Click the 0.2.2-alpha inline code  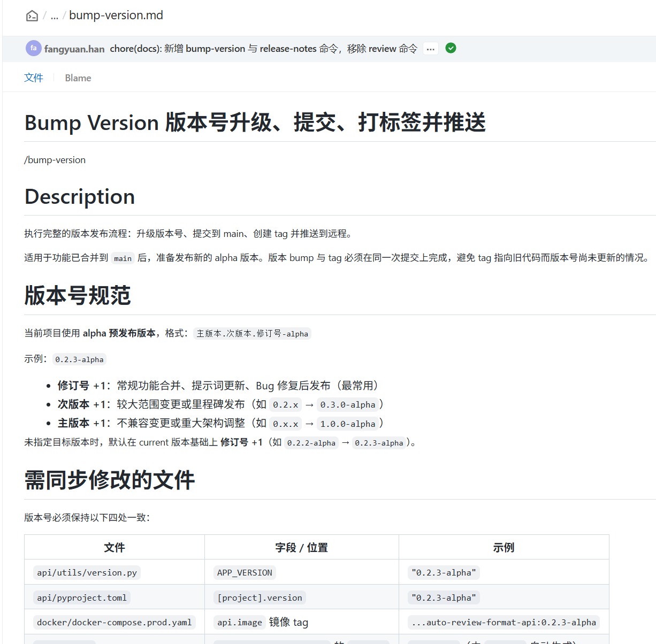(311, 443)
